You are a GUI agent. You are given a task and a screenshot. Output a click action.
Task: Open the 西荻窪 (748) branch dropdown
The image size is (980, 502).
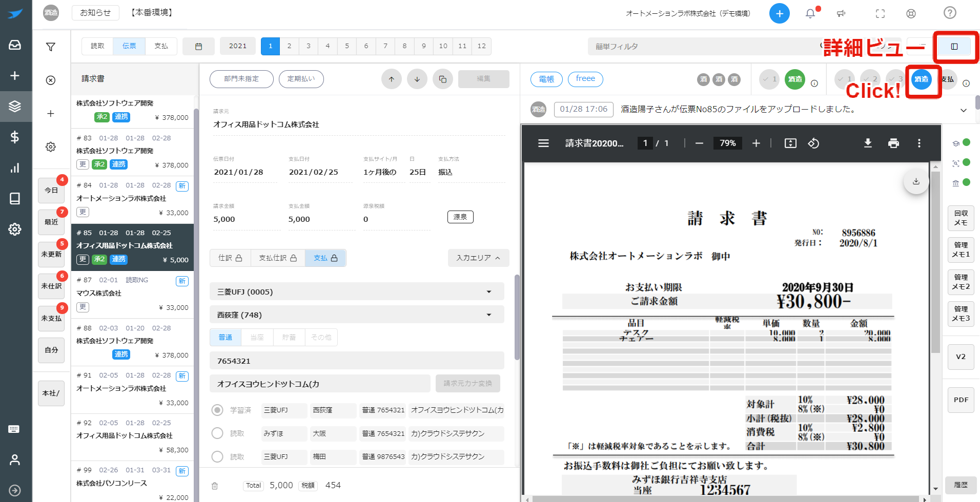(357, 315)
